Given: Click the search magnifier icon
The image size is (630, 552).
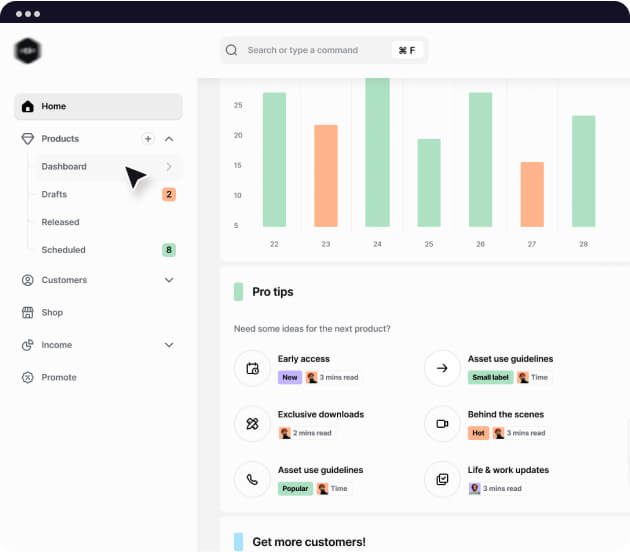Looking at the screenshot, I should [x=232, y=50].
